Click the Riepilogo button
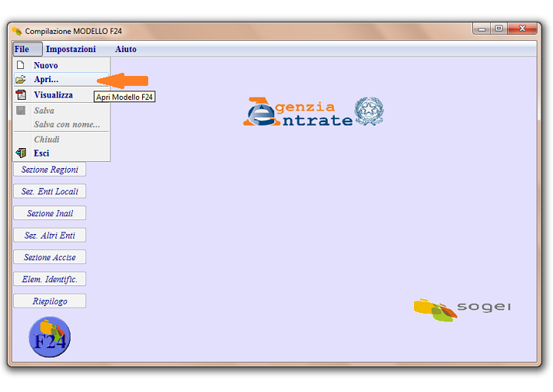The height and width of the screenshot is (392, 553). (50, 301)
